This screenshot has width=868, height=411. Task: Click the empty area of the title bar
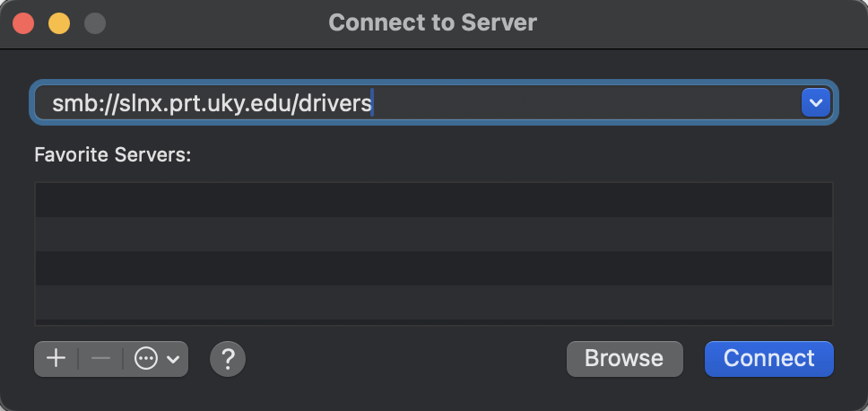click(x=692, y=24)
